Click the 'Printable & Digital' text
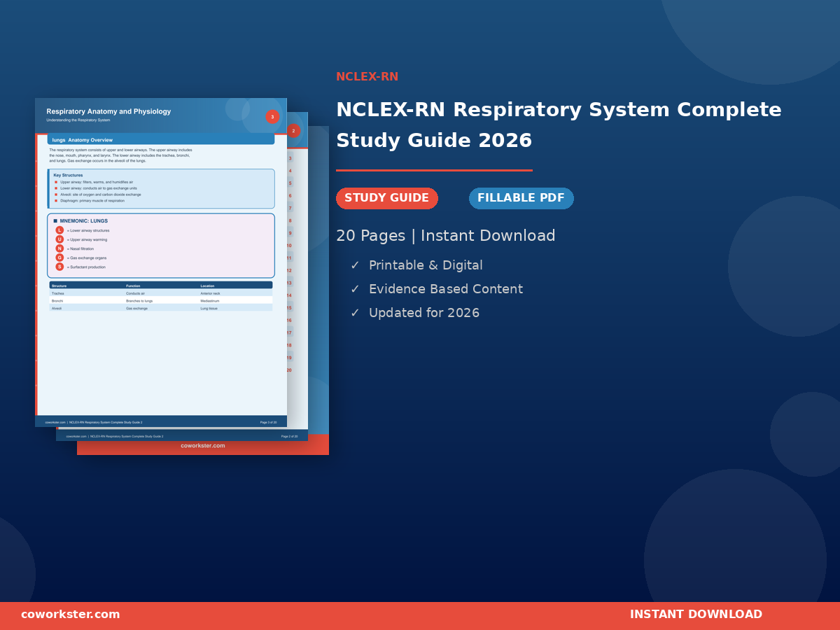 [x=426, y=265]
